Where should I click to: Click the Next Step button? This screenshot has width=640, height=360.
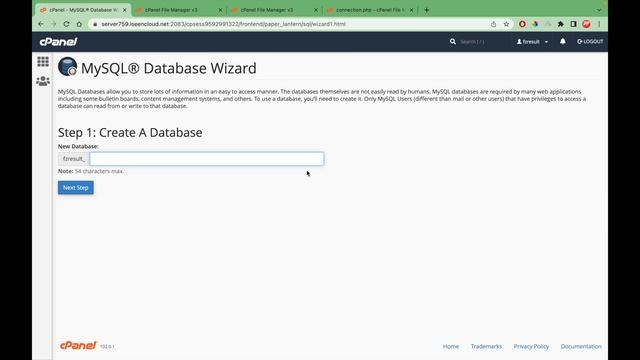coord(76,188)
